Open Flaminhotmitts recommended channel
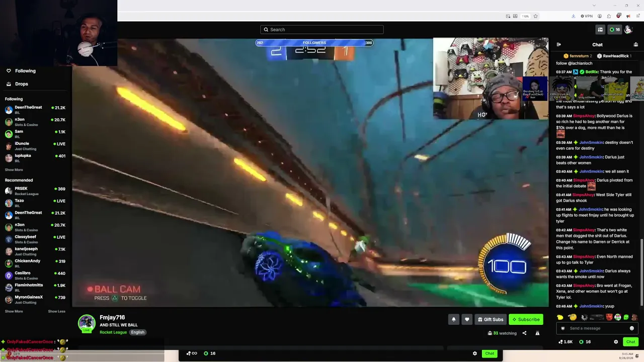644x362 pixels. pos(35,287)
